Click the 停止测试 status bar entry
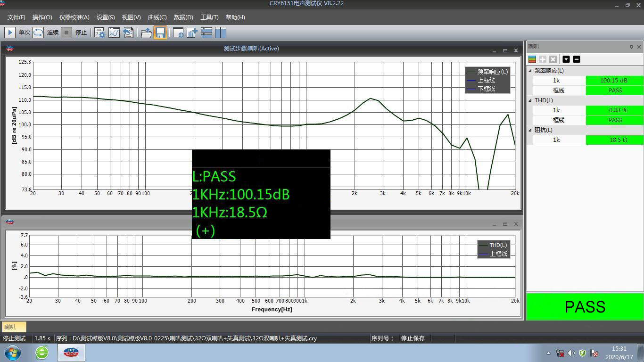644x362 pixels. click(14, 338)
